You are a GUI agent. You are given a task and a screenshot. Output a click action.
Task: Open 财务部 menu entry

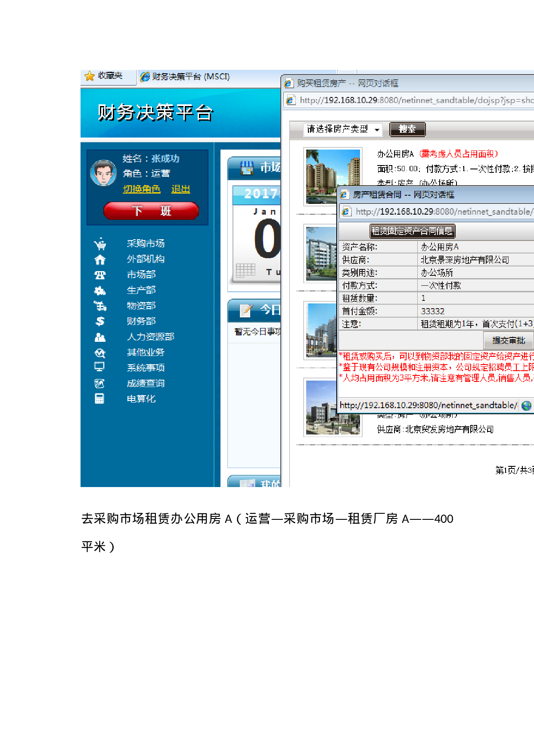coord(141,321)
